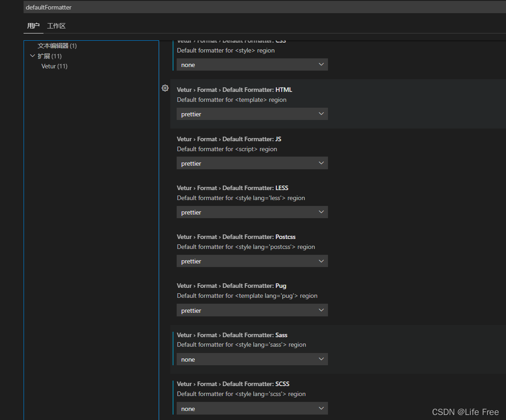The image size is (506, 420).
Task: Click the description for style lang='less' region
Action: 241,198
